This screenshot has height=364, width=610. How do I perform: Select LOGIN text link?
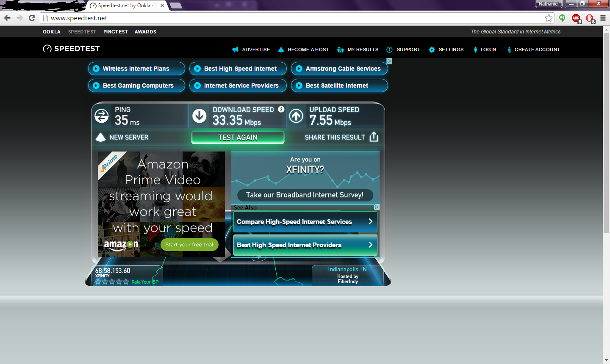point(488,50)
